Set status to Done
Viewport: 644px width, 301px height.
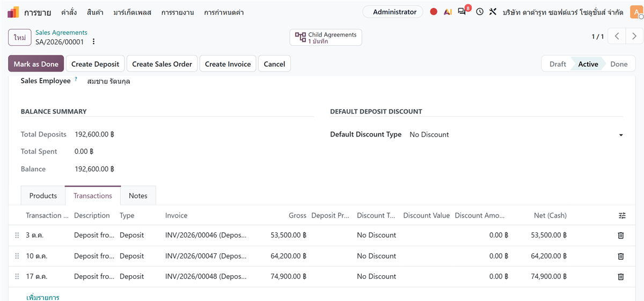point(619,64)
